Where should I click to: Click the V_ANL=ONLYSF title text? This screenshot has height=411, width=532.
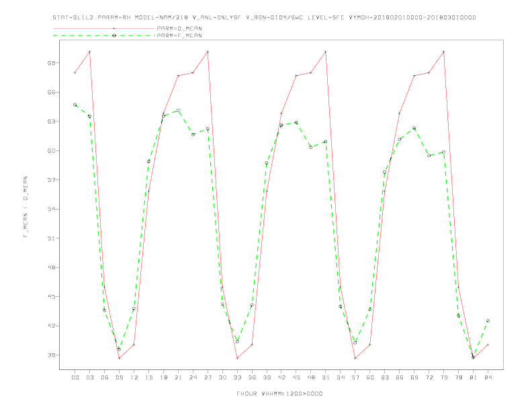coord(217,17)
